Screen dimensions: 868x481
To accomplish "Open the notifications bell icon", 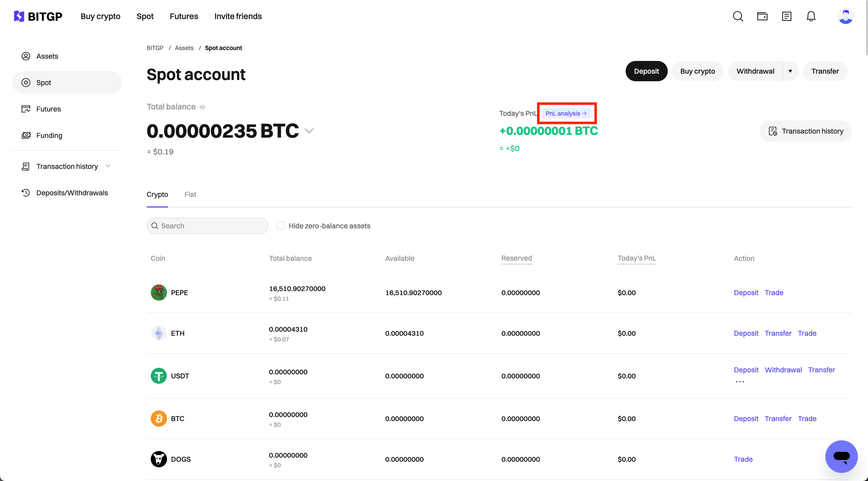I will tap(811, 16).
